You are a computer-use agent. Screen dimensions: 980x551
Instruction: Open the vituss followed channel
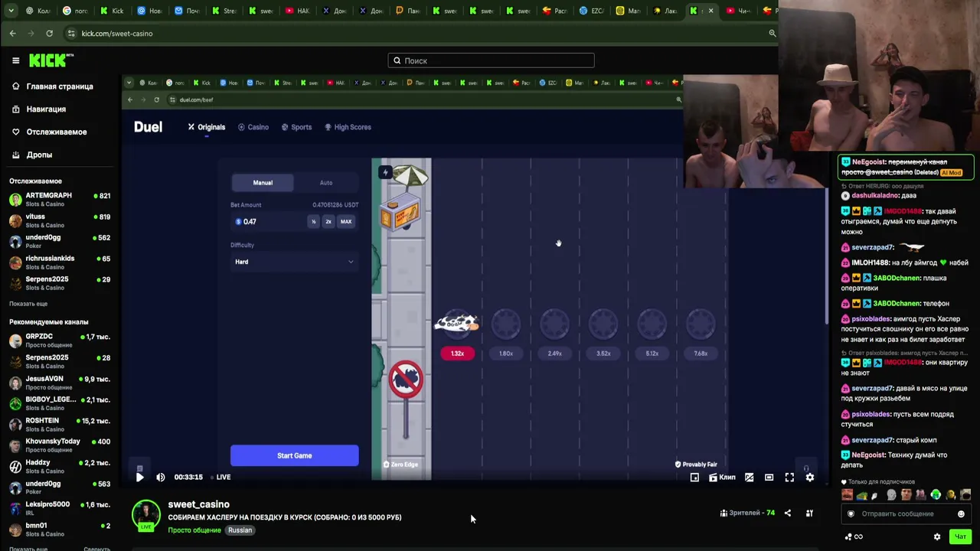[x=60, y=220]
